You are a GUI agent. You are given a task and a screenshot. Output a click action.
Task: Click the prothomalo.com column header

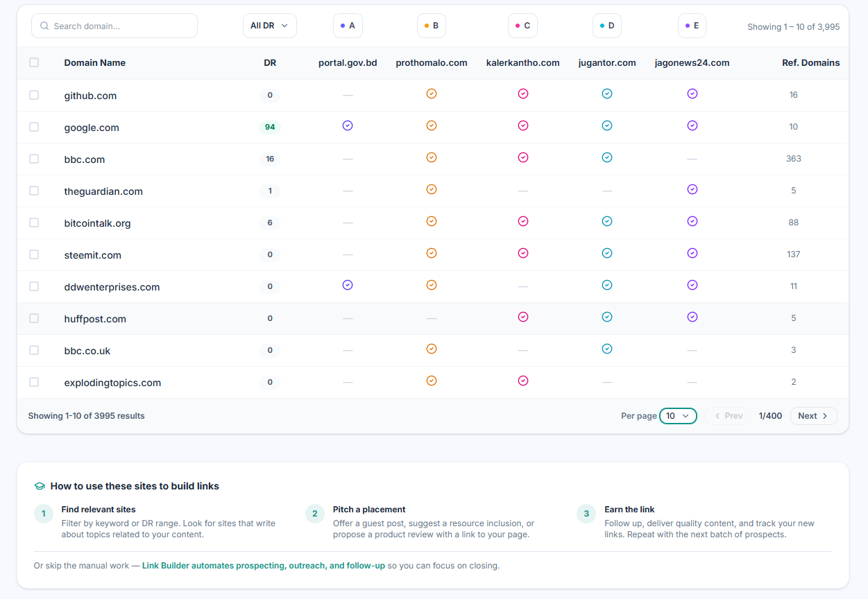[x=432, y=62]
